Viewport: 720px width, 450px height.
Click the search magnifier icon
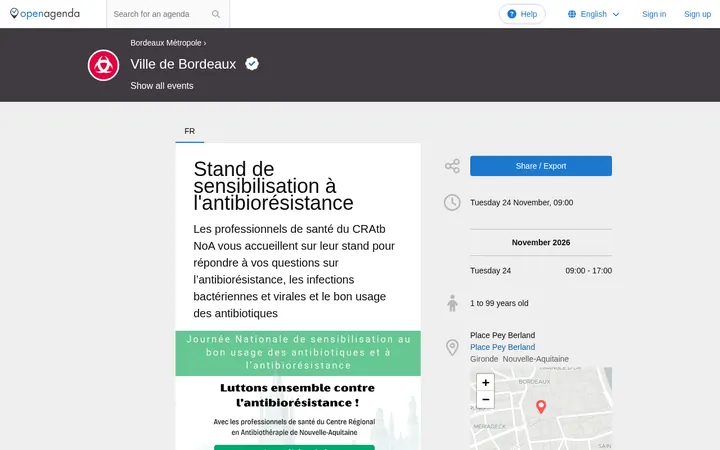(x=216, y=14)
